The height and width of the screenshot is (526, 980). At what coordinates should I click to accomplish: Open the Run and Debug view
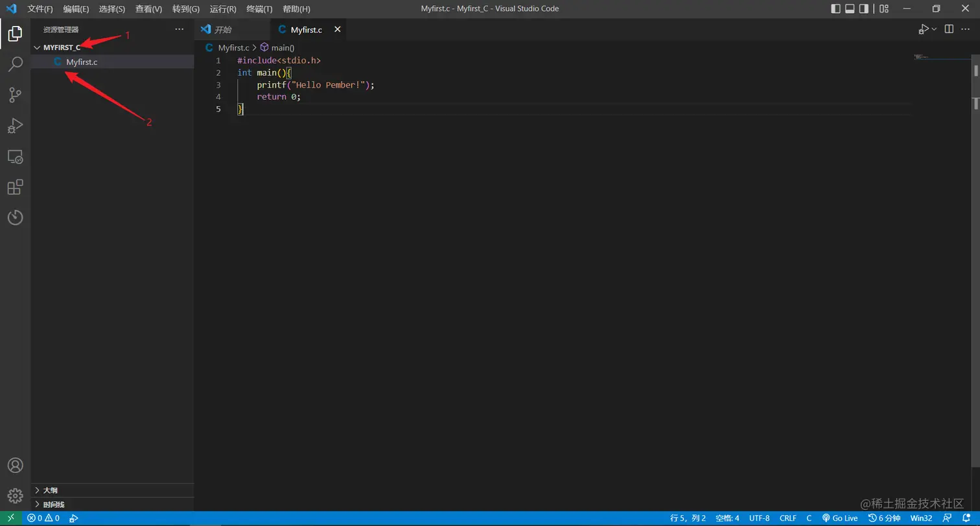tap(15, 125)
